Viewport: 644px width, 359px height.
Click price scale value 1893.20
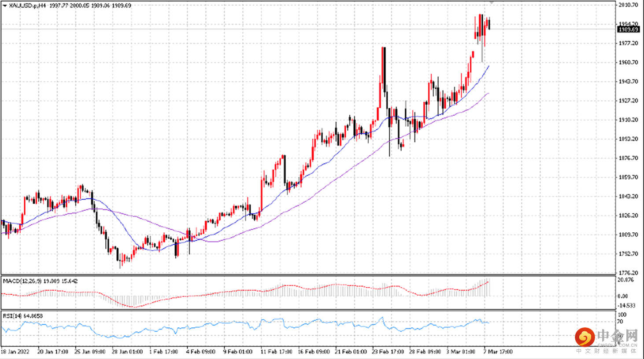(x=628, y=139)
